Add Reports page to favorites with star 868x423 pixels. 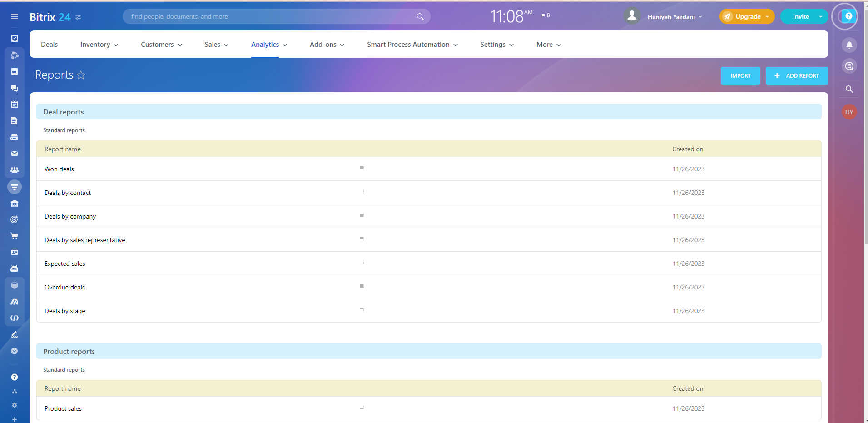click(x=81, y=75)
